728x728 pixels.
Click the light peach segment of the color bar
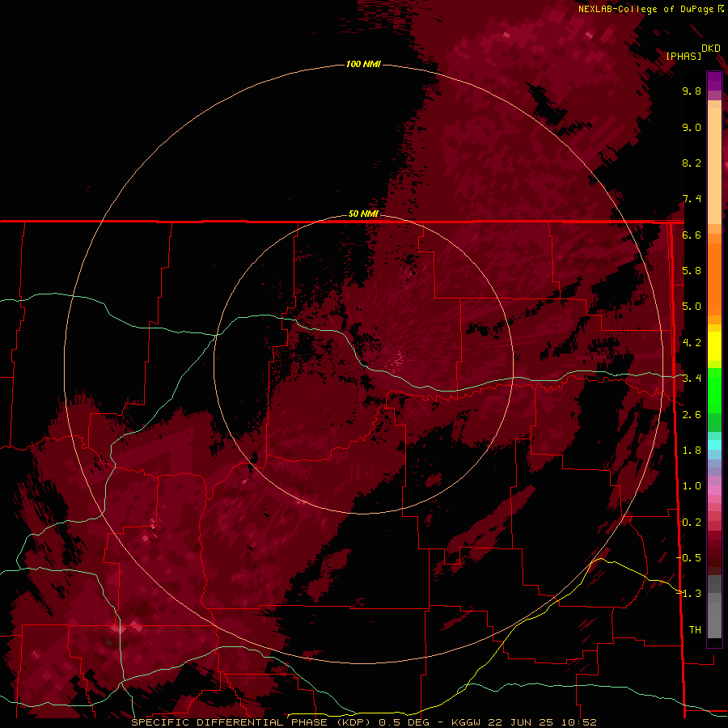714,167
